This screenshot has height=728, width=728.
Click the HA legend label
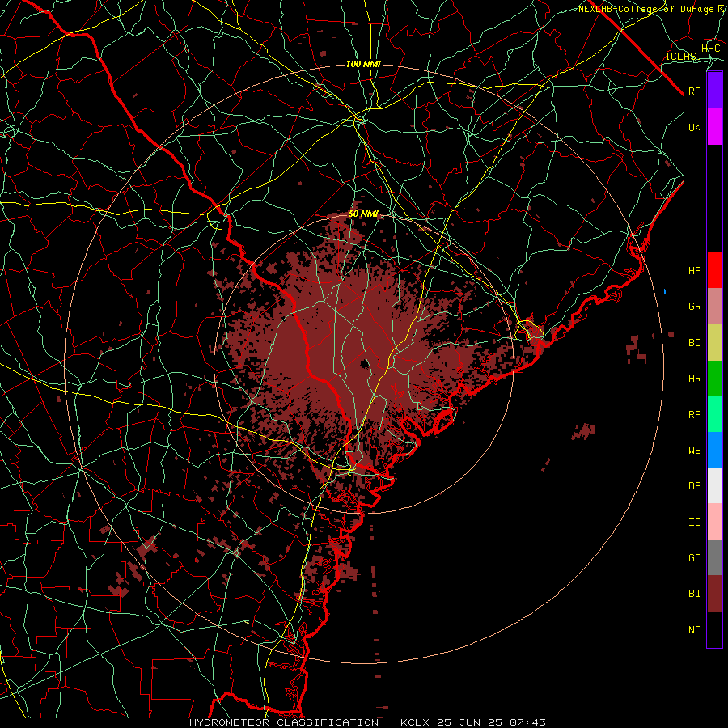point(694,271)
